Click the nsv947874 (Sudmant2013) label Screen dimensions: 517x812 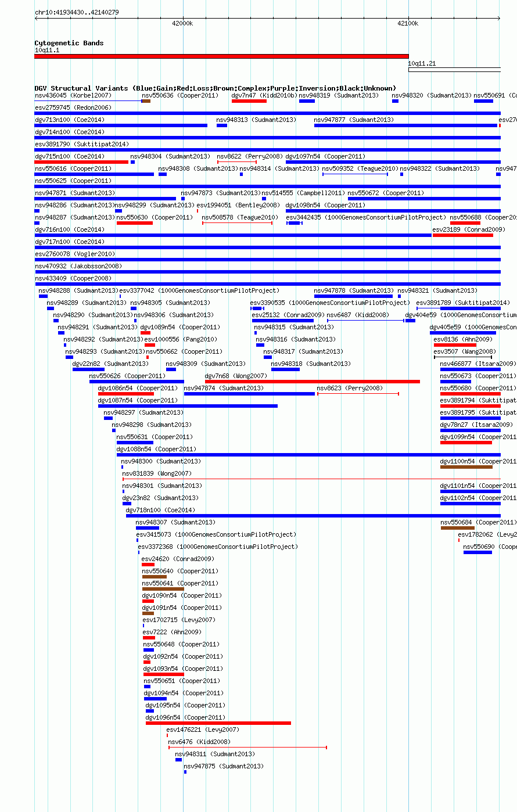point(224,388)
